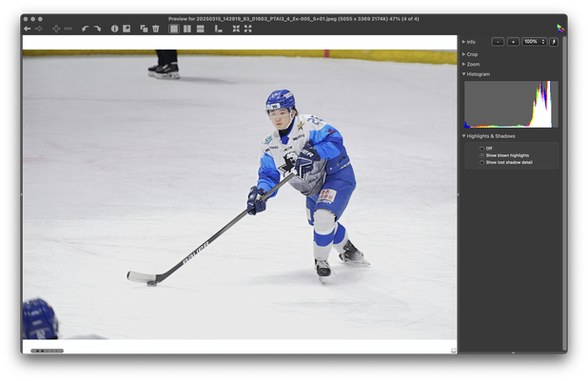Click the picture-frame icon after info

pyautogui.click(x=127, y=29)
